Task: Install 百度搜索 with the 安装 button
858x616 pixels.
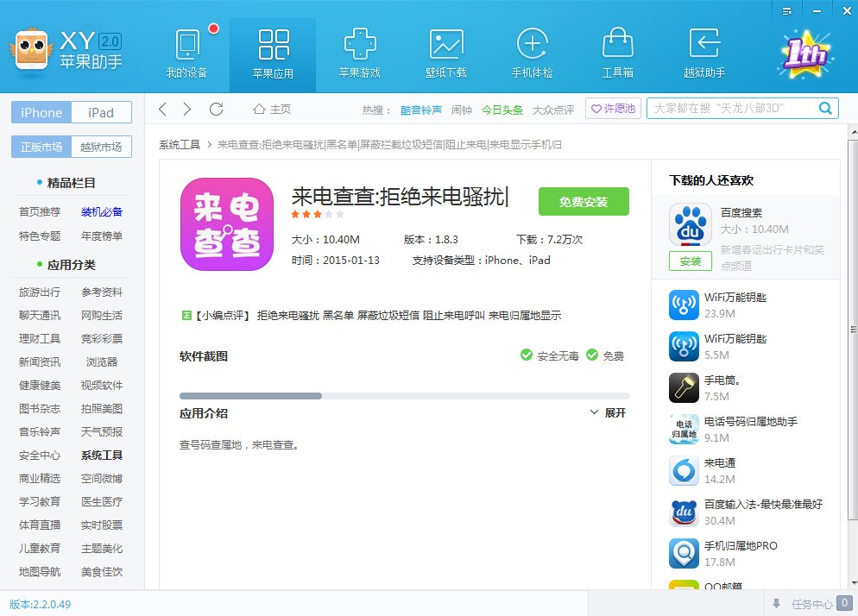Action: coord(691,261)
